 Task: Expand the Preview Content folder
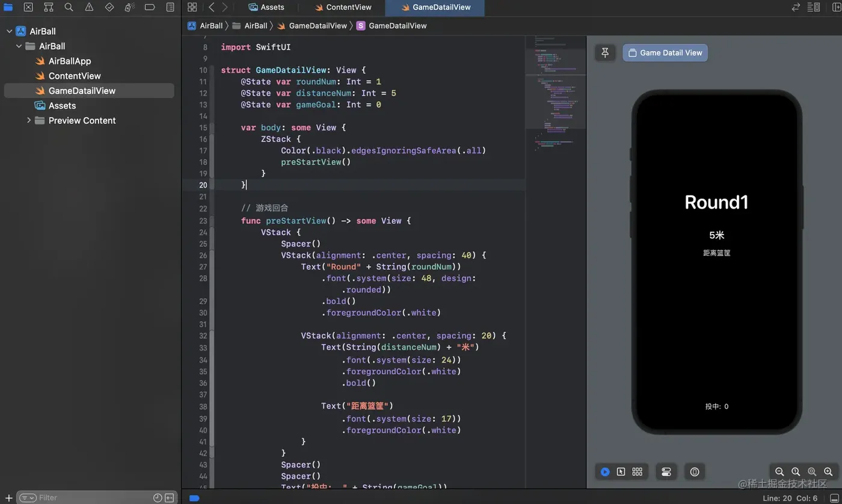(x=28, y=120)
